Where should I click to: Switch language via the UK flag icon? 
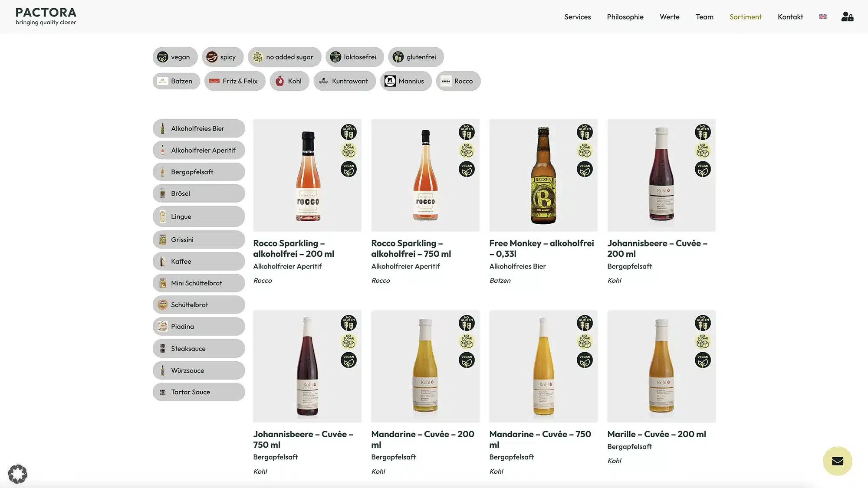823,16
